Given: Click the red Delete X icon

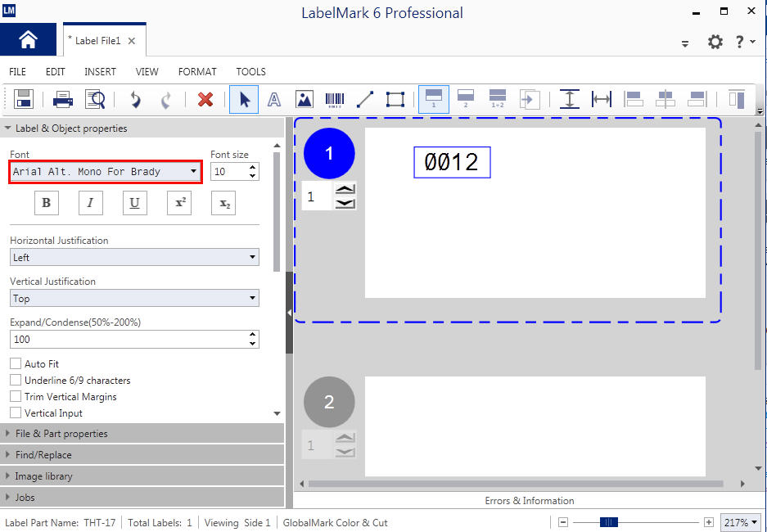Looking at the screenshot, I should tap(205, 99).
